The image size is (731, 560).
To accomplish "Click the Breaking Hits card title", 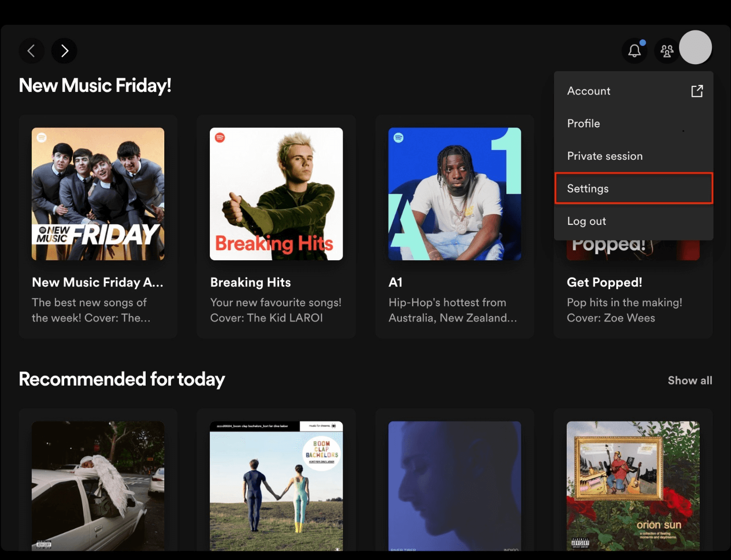I will coord(251,282).
